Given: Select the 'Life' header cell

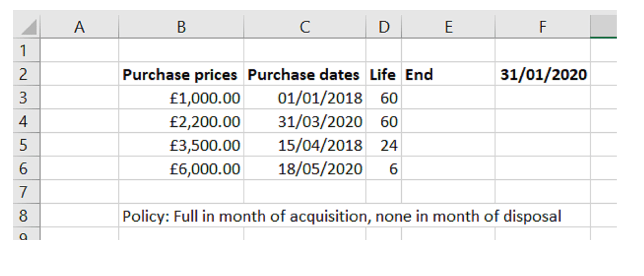Looking at the screenshot, I should coord(383,74).
